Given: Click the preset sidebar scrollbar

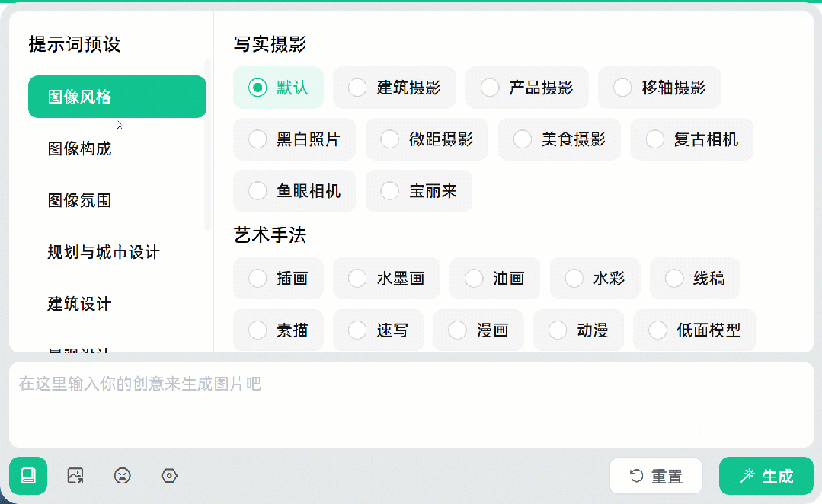Looking at the screenshot, I should coord(208,145).
